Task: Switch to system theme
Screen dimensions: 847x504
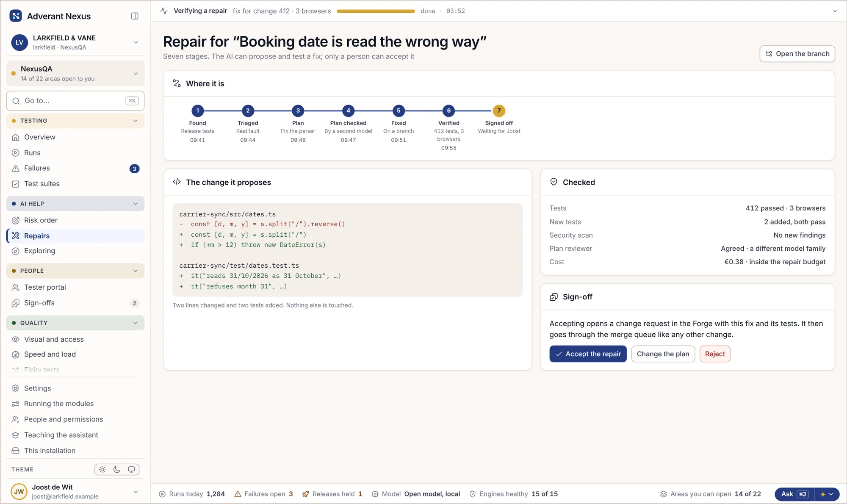Action: click(x=131, y=469)
